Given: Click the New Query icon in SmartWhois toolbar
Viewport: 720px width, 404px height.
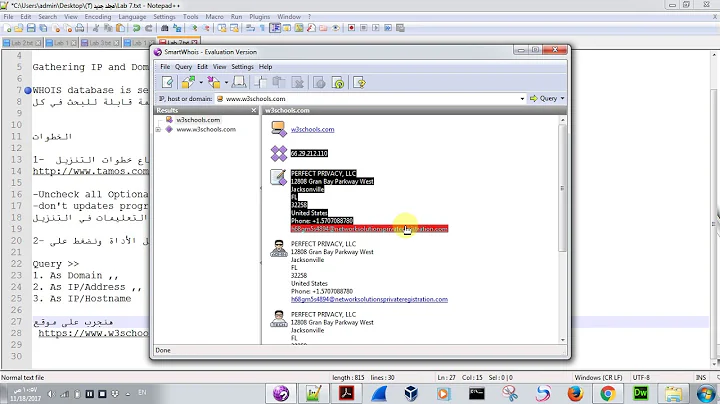Looking at the screenshot, I should [x=168, y=83].
